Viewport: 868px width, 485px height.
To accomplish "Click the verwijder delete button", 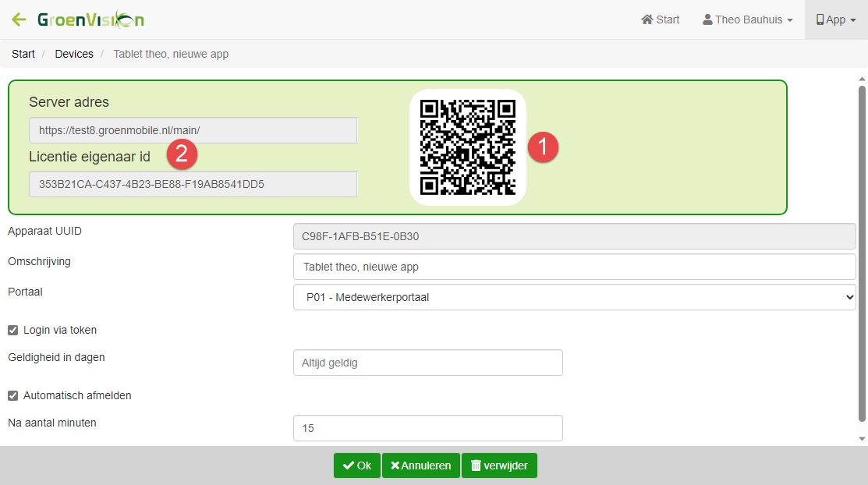I will pyautogui.click(x=499, y=466).
